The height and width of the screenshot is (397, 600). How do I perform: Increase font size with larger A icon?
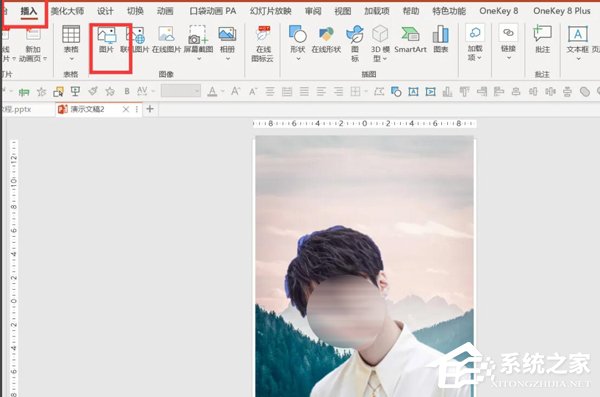click(x=235, y=91)
